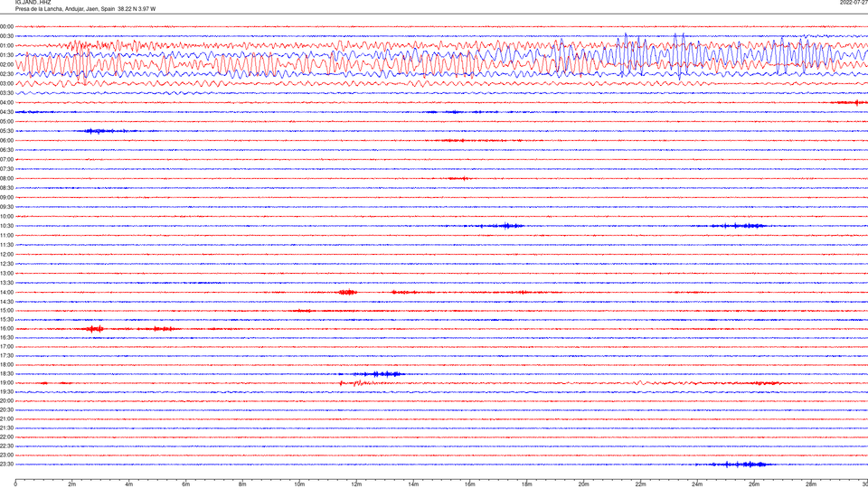This screenshot has height=488, width=868.
Task: Select the 04:30 trace time label
Action: 6,112
